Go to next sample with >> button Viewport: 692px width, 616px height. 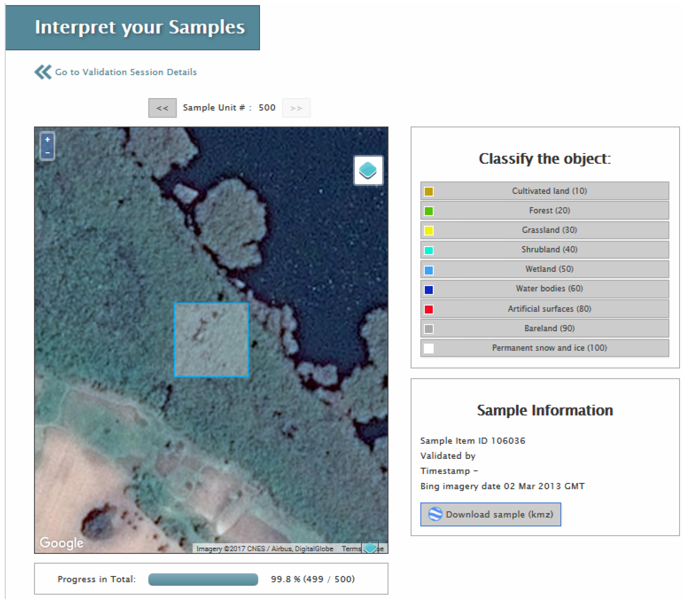click(296, 108)
